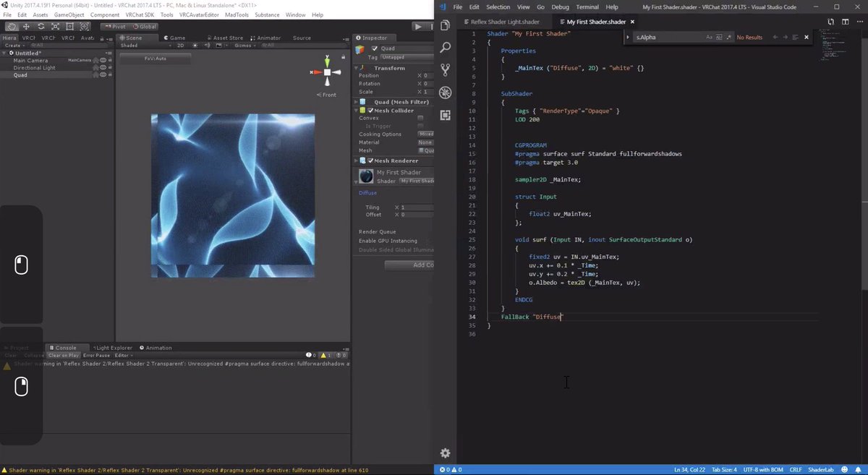Click the Play button in Unity
868x475 pixels.
[x=417, y=27]
